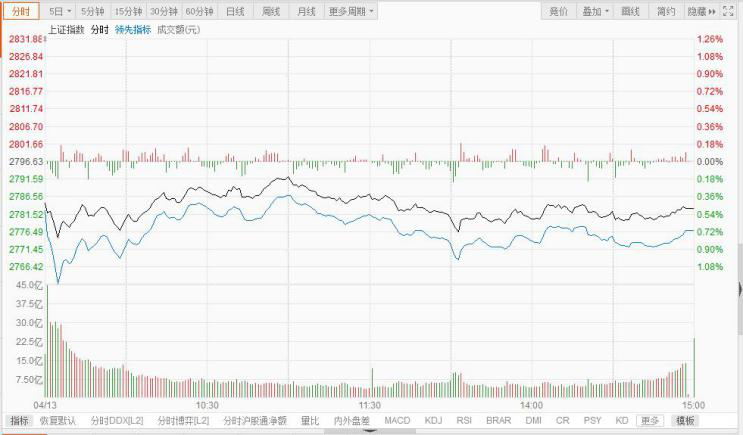743x435 pixels.
Task: Select the PSY indicator
Action: pos(592,421)
